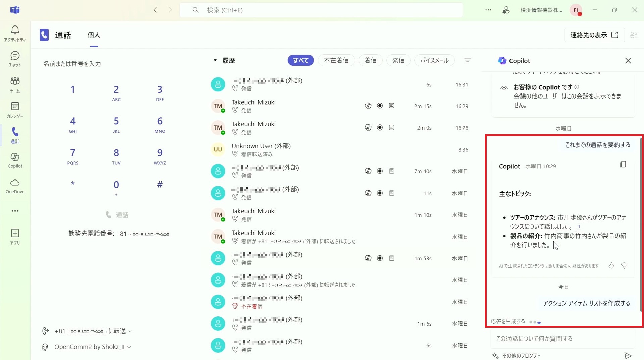Viewport: 644px width, 360px height.
Task: Click the search box at top
Action: click(321, 10)
